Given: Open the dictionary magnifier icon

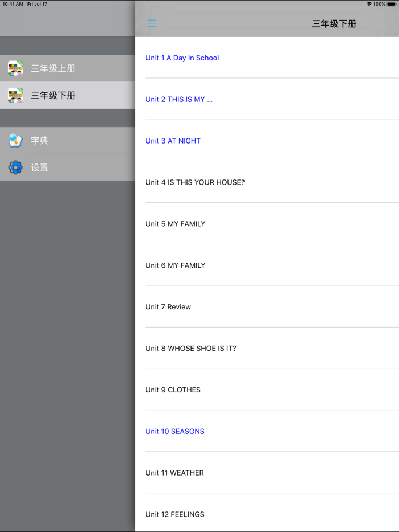Looking at the screenshot, I should click(15, 141).
